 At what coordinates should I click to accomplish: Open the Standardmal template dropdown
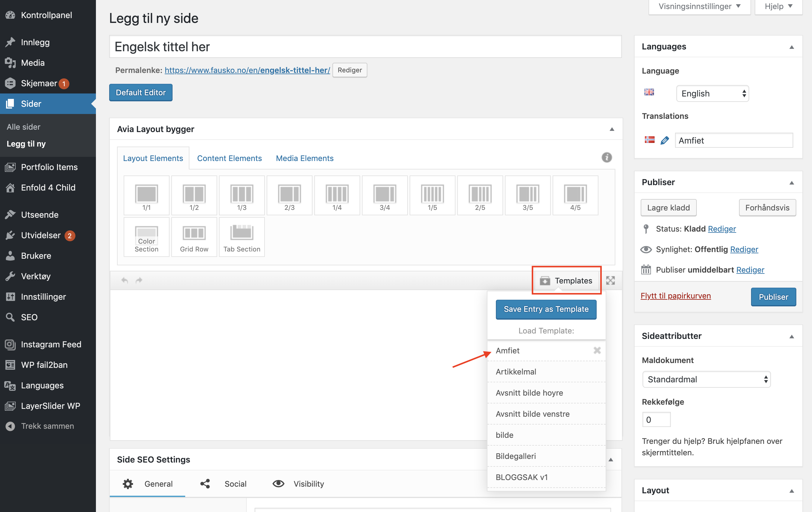point(706,379)
